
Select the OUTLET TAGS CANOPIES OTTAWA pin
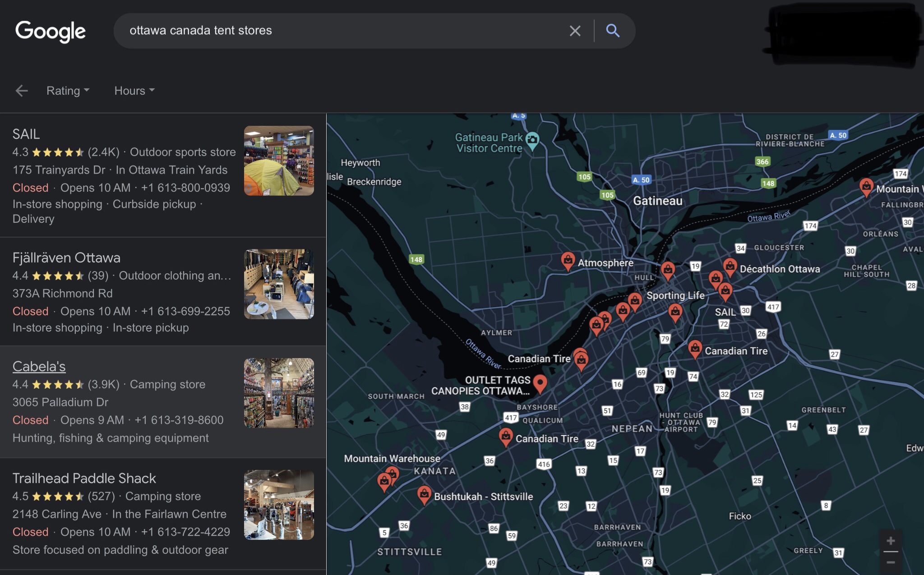(540, 384)
